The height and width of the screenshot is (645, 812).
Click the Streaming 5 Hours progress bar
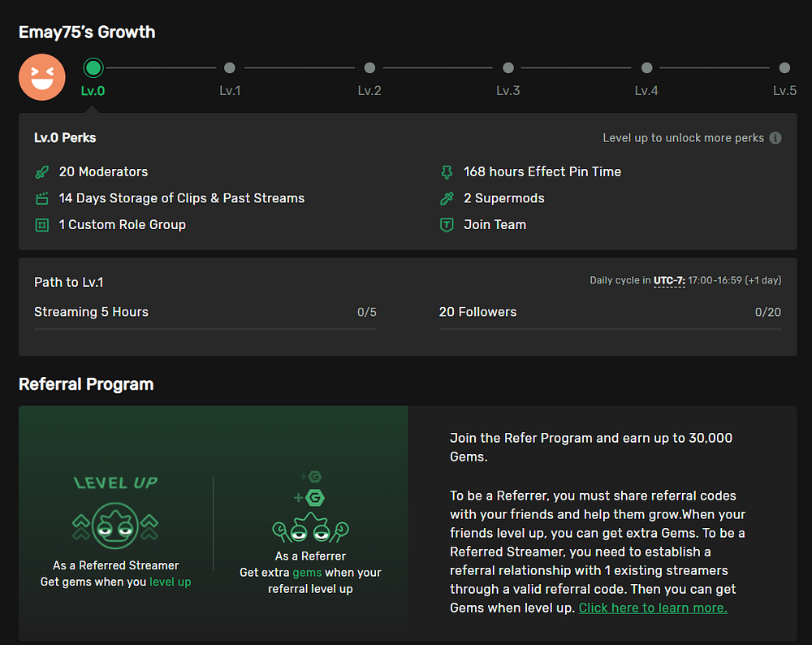point(205,329)
